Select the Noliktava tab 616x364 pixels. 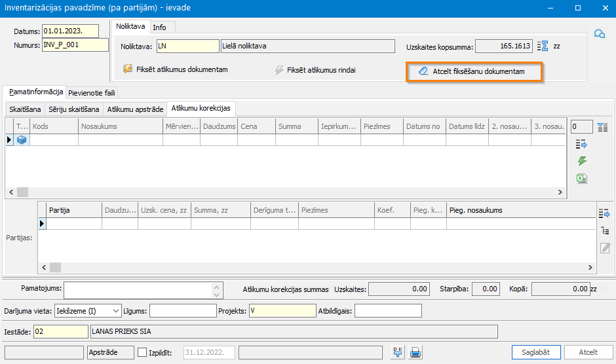[x=130, y=26]
